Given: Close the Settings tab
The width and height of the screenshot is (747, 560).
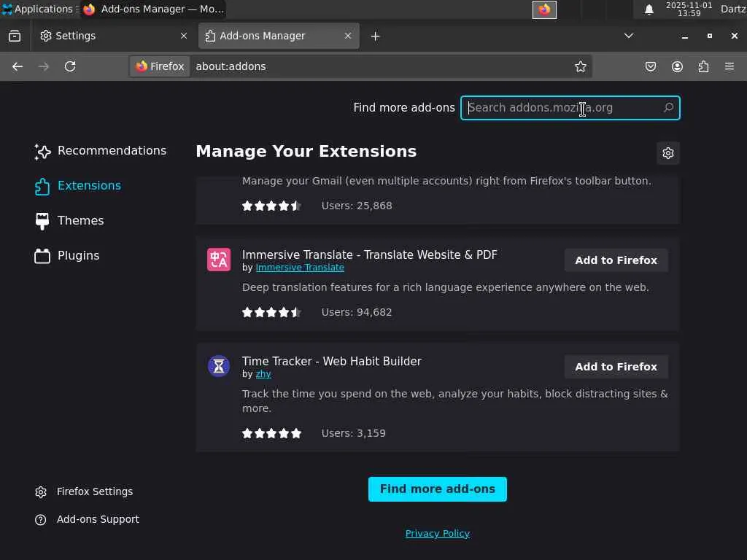Looking at the screenshot, I should coord(184,36).
